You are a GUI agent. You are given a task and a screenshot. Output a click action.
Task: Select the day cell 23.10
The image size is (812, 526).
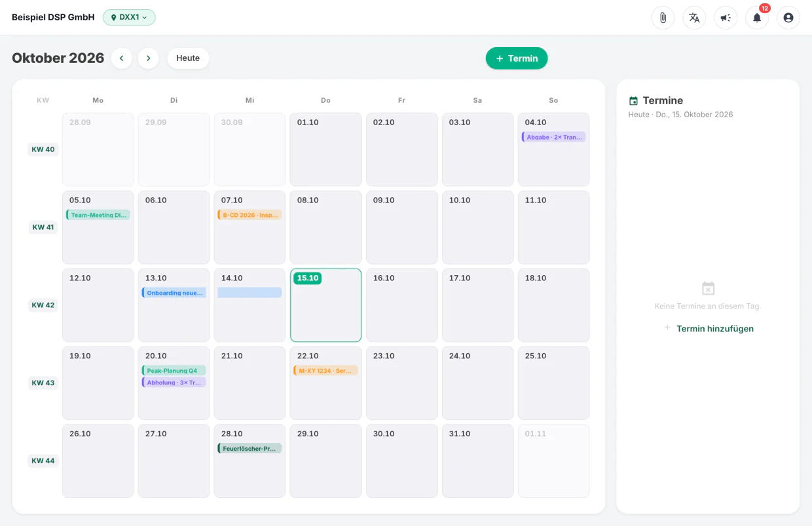(401, 383)
